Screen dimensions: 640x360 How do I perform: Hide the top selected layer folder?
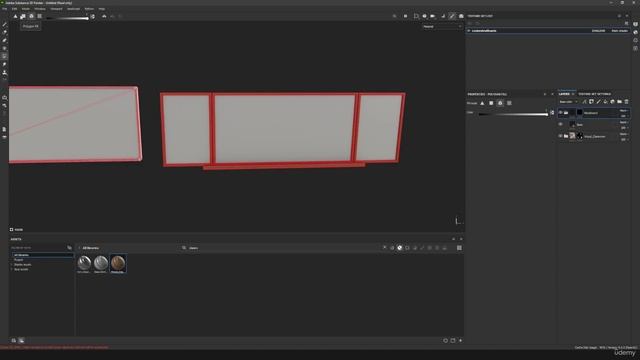point(560,113)
